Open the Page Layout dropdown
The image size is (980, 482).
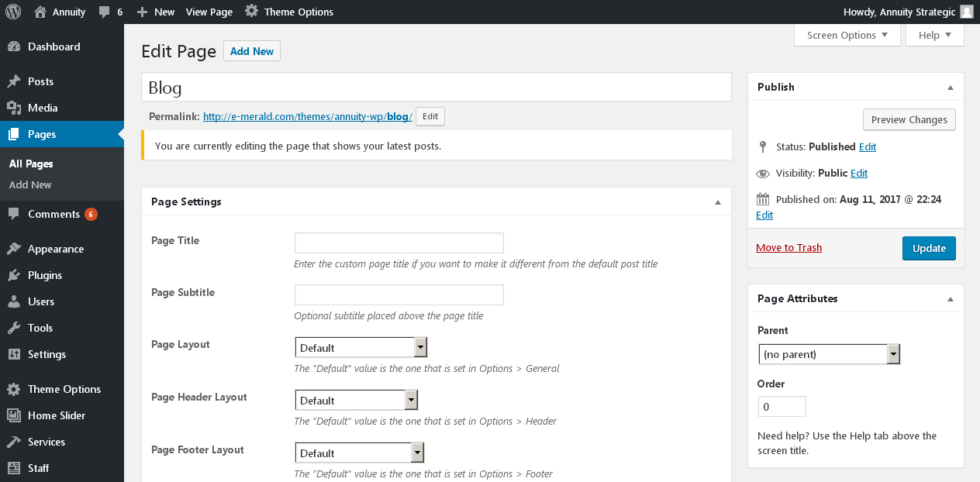click(x=361, y=347)
